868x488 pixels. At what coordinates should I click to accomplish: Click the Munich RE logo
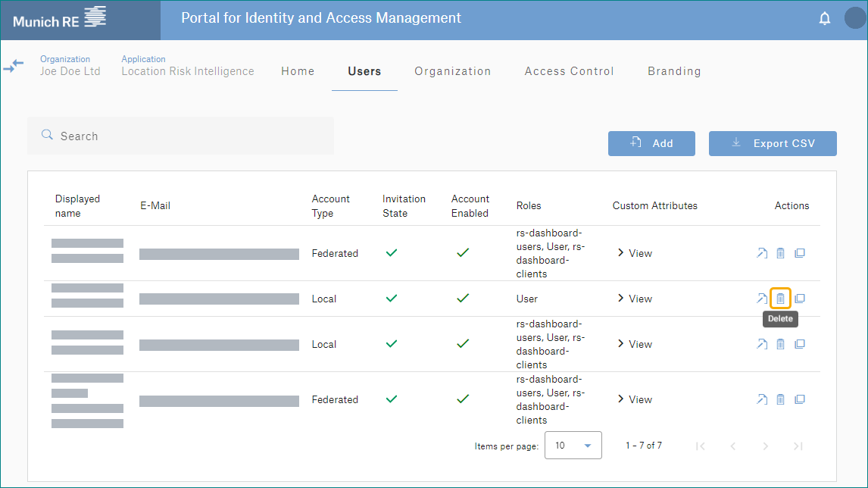[59, 17]
